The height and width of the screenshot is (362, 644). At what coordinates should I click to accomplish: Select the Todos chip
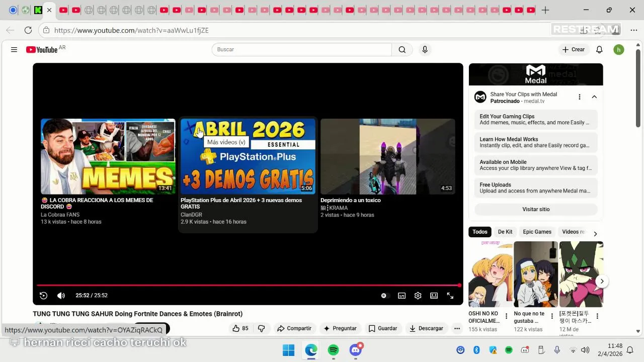click(x=480, y=232)
